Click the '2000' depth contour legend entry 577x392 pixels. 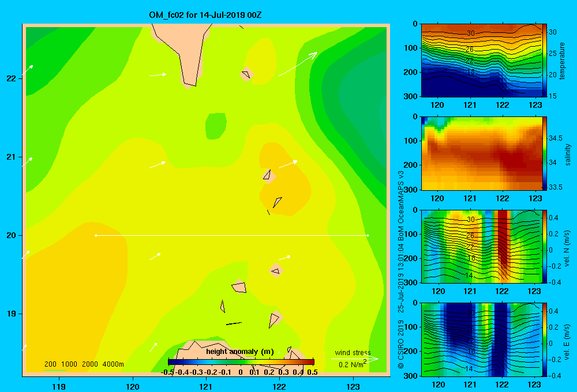[x=90, y=364]
